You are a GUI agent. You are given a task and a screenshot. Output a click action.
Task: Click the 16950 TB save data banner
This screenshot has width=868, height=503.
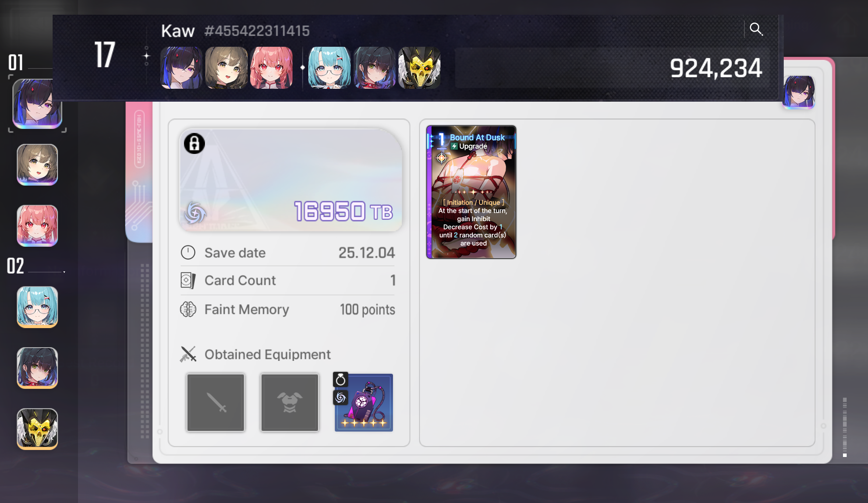[290, 180]
